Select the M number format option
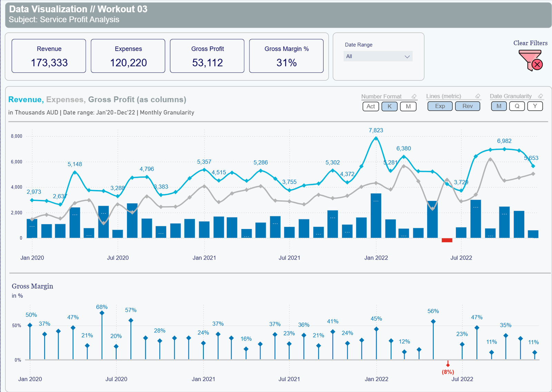552x392 pixels. click(x=408, y=107)
